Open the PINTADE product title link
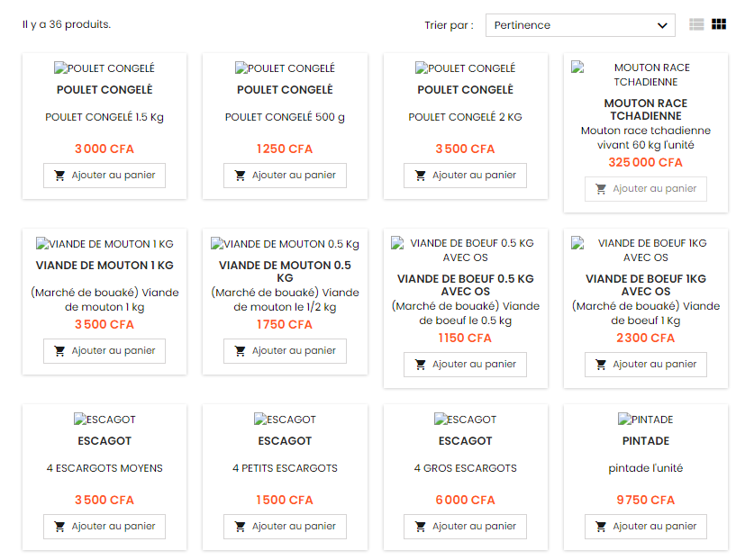736x560 pixels. pyautogui.click(x=645, y=441)
